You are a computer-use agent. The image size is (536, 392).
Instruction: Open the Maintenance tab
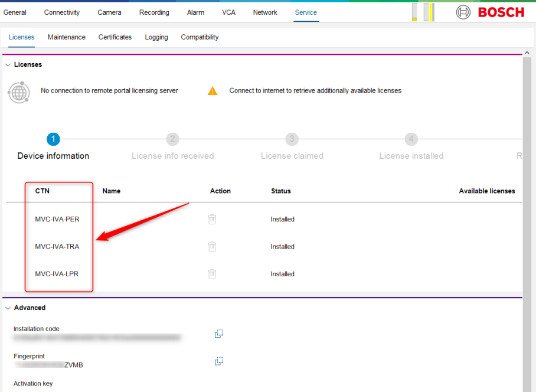point(66,37)
